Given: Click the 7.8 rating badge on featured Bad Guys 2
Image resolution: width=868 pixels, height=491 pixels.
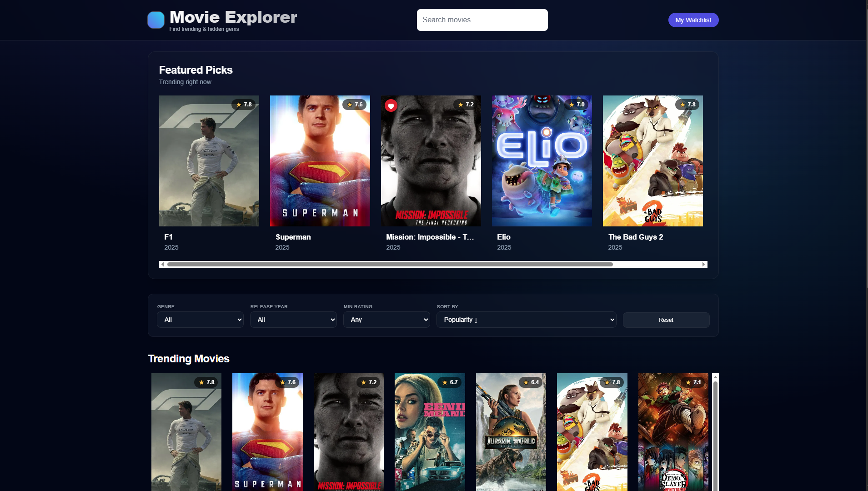Looking at the screenshot, I should 688,105.
